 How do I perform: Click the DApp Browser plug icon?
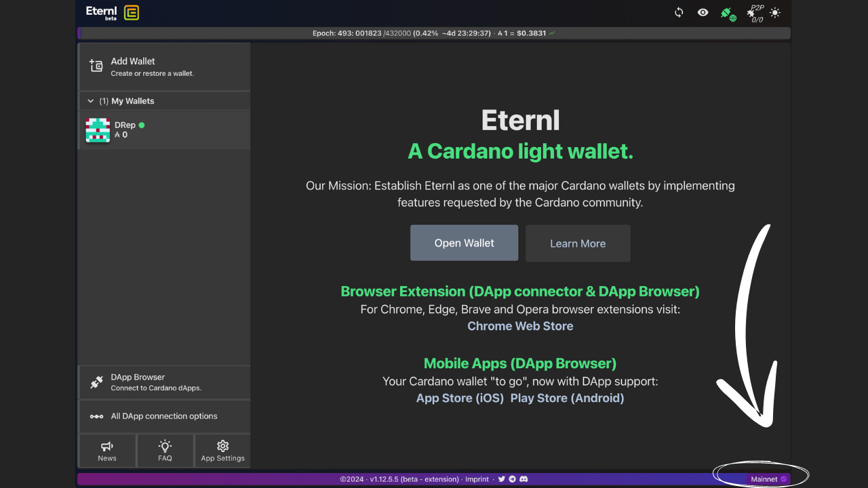click(x=96, y=382)
